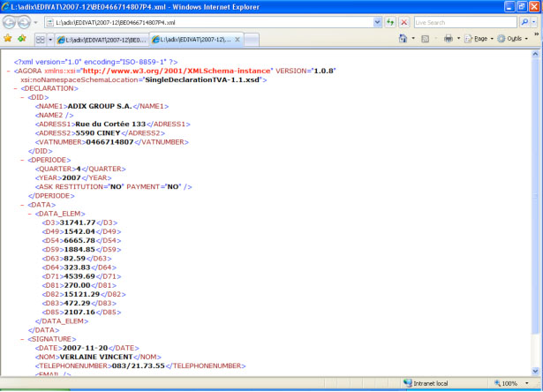
Task: Click the name VERLAINE VINCENT
Action: [96, 357]
